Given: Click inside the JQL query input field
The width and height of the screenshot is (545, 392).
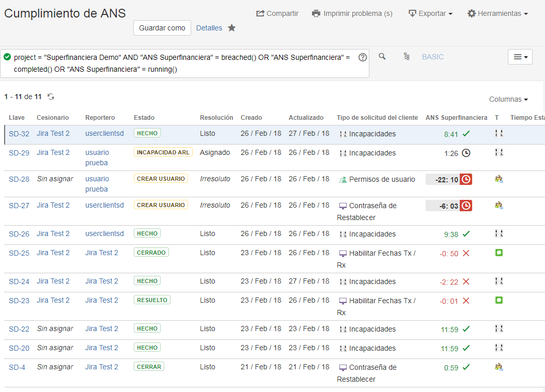Looking at the screenshot, I should pos(182,63).
